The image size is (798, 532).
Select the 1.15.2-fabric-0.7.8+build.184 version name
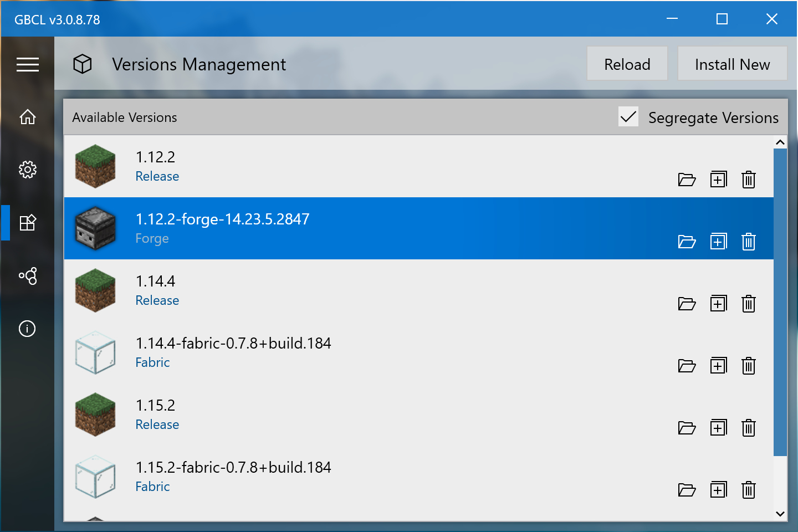(233, 467)
